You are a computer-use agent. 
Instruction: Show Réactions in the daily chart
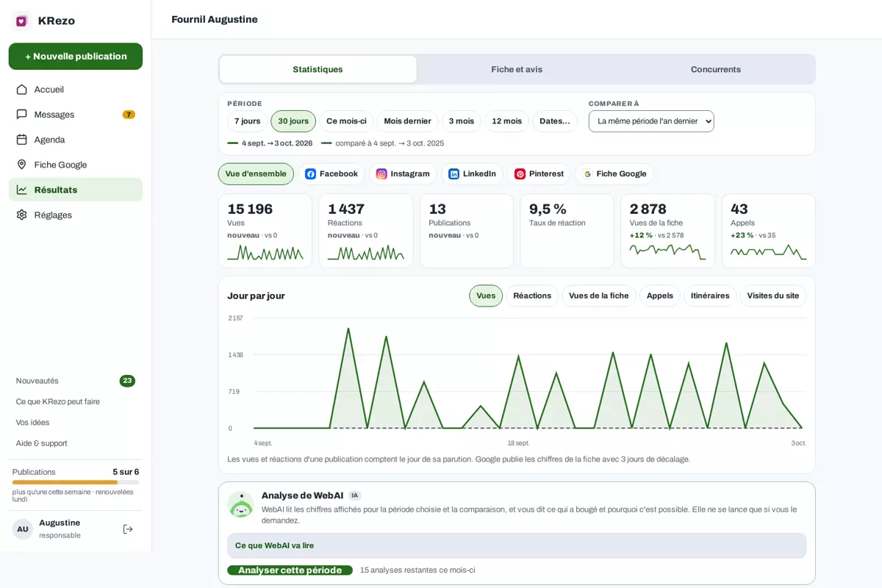coord(532,295)
